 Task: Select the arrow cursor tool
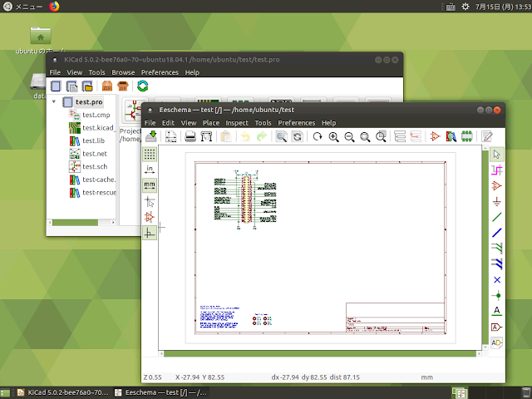click(497, 155)
